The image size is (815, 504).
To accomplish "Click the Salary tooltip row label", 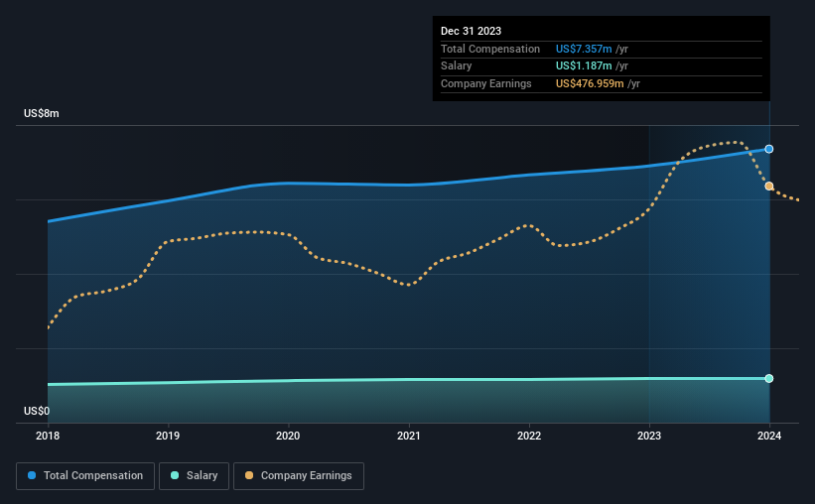I will (457, 66).
